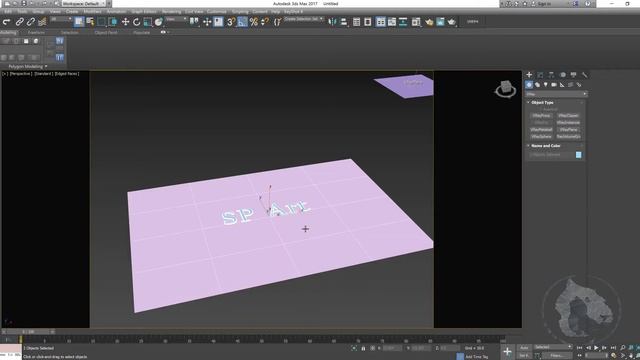Click the Select and Manipulate icon
Viewport: 640px width, 360px height.
[x=207, y=22]
